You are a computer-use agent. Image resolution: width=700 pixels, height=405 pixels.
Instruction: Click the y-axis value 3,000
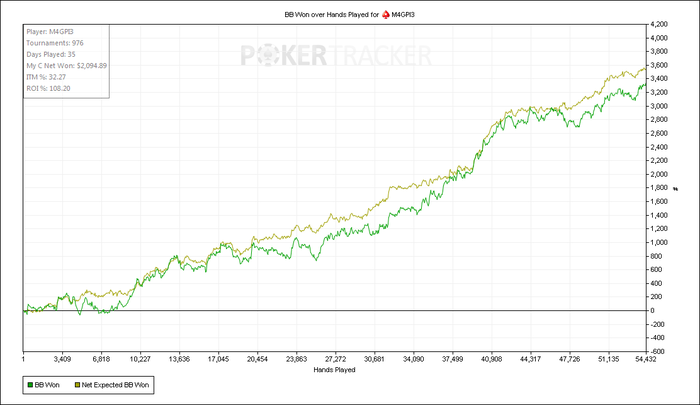click(x=659, y=106)
